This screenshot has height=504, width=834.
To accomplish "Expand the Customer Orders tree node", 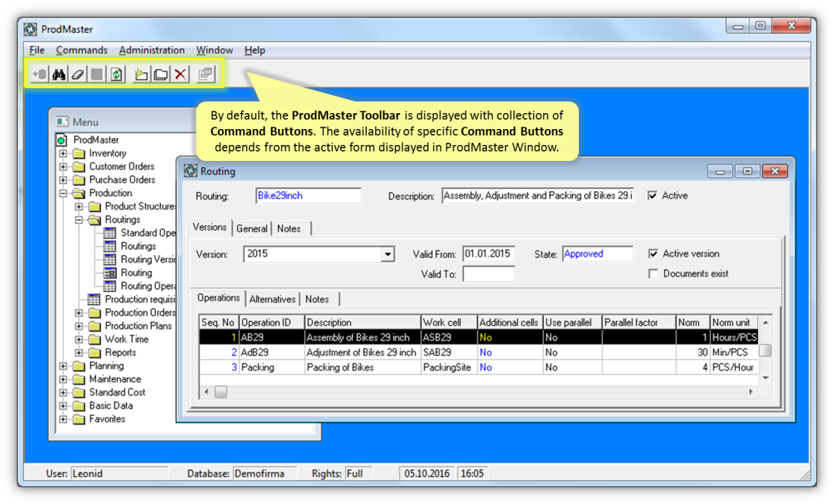I will pos(63,167).
